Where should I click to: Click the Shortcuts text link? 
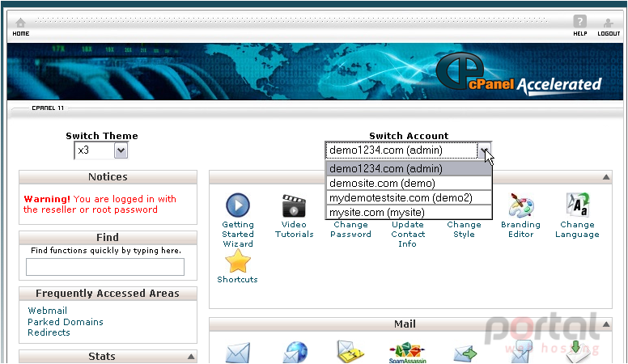click(237, 280)
